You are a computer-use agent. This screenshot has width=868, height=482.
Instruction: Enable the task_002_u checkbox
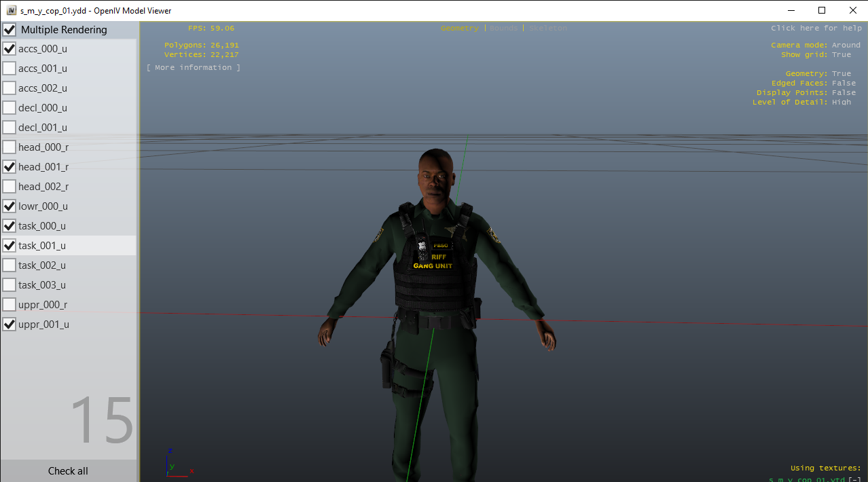click(10, 265)
